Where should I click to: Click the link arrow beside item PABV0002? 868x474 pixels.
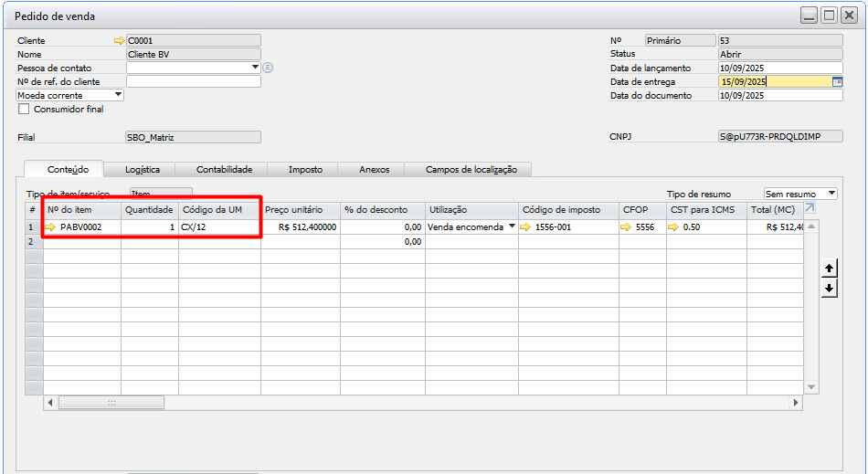(x=51, y=227)
